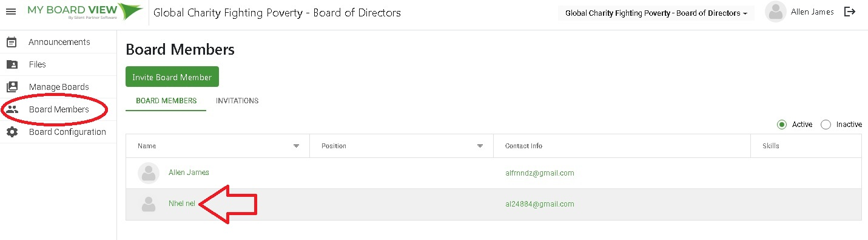Click the My Board View logo
This screenshot has height=240, width=868.
[86, 12]
